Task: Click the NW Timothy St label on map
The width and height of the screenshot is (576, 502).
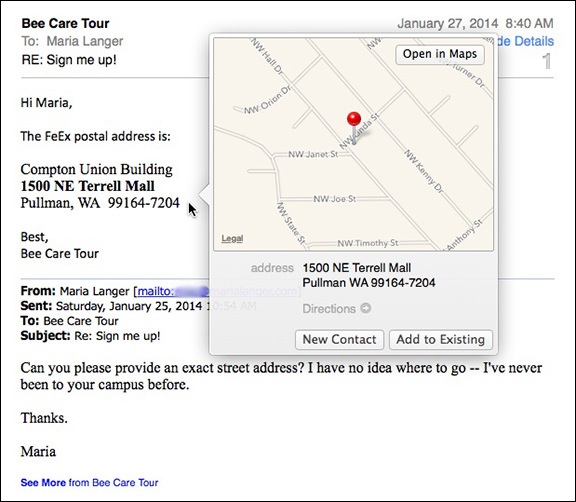Action: pyautogui.click(x=368, y=243)
